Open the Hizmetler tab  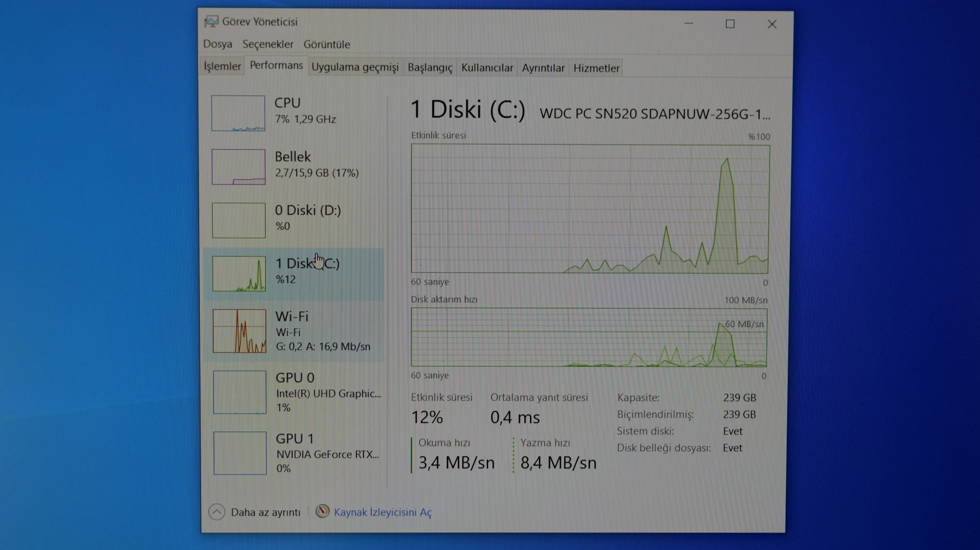(x=596, y=68)
